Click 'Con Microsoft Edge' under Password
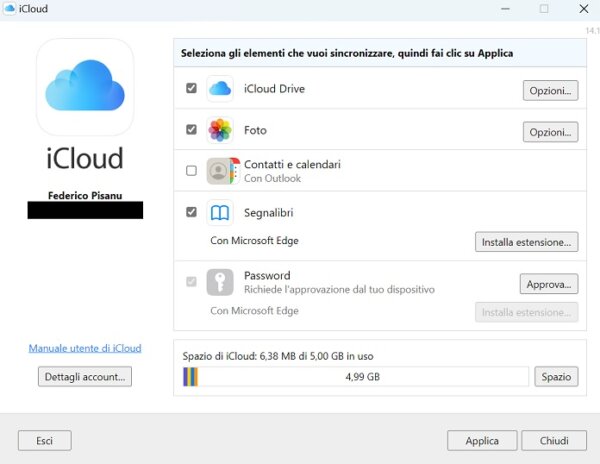The image size is (600, 464). point(254,311)
